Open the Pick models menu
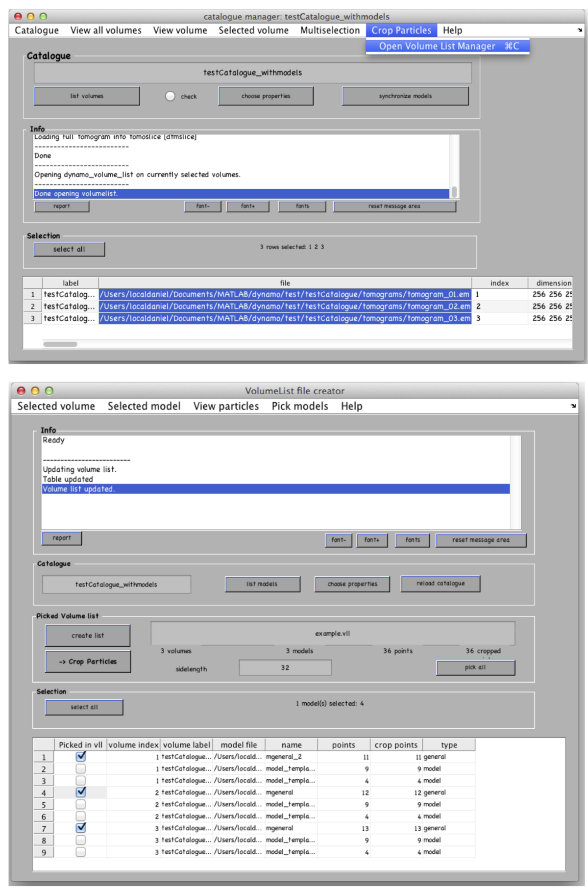 tap(299, 406)
